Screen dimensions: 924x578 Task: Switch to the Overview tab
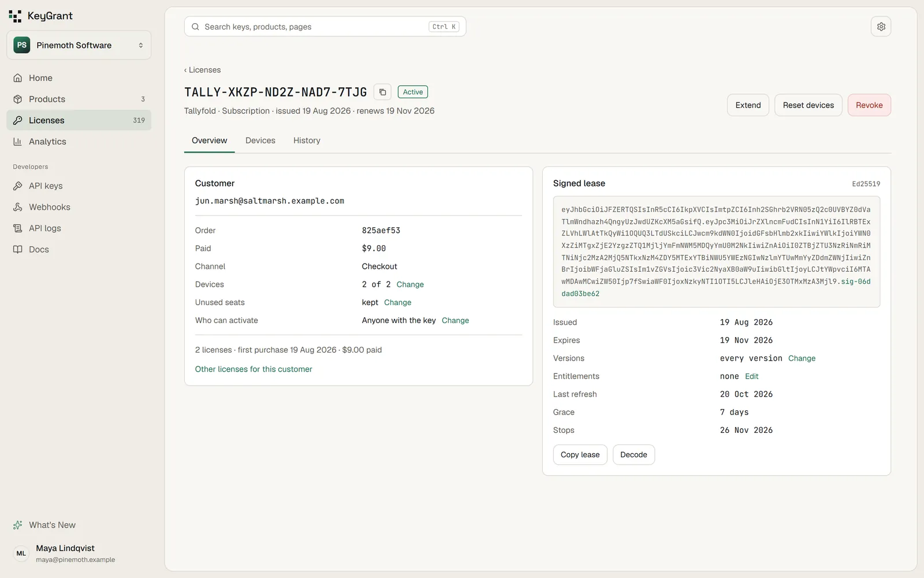209,140
